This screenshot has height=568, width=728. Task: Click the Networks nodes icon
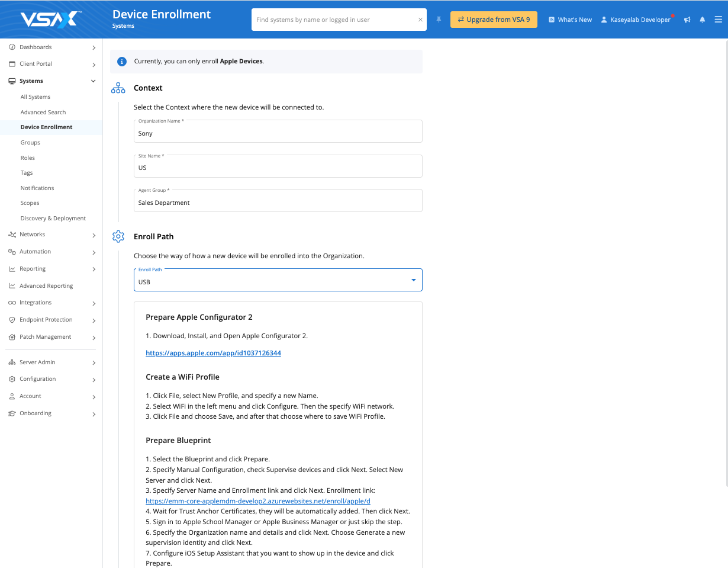(12, 235)
